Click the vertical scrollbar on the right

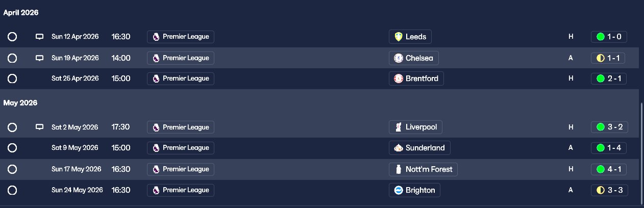pyautogui.click(x=641, y=153)
